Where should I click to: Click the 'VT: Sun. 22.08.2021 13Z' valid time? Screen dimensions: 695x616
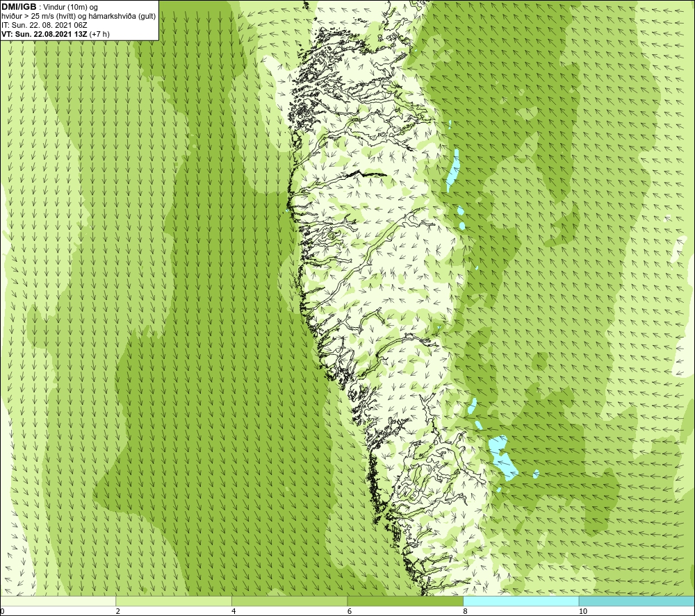tap(44, 34)
